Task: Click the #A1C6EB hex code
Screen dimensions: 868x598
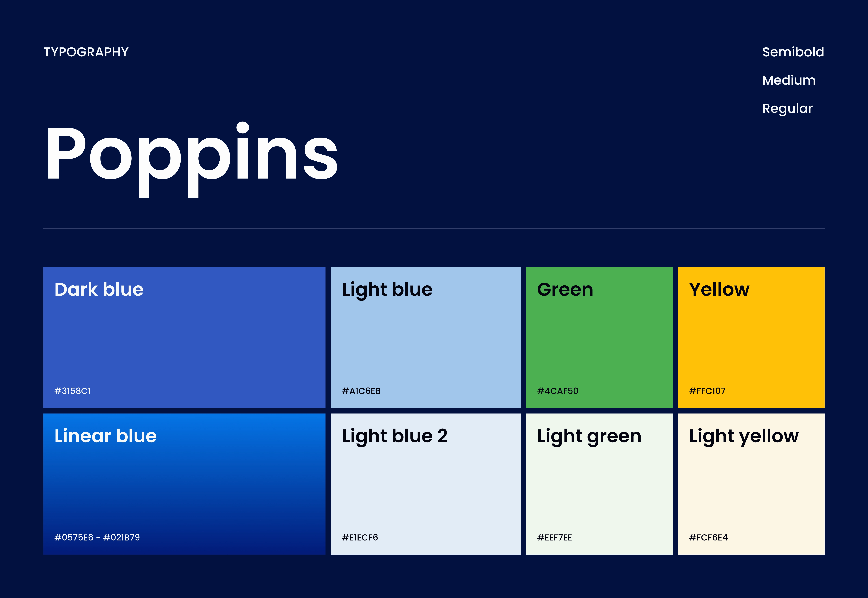Action: pos(361,391)
